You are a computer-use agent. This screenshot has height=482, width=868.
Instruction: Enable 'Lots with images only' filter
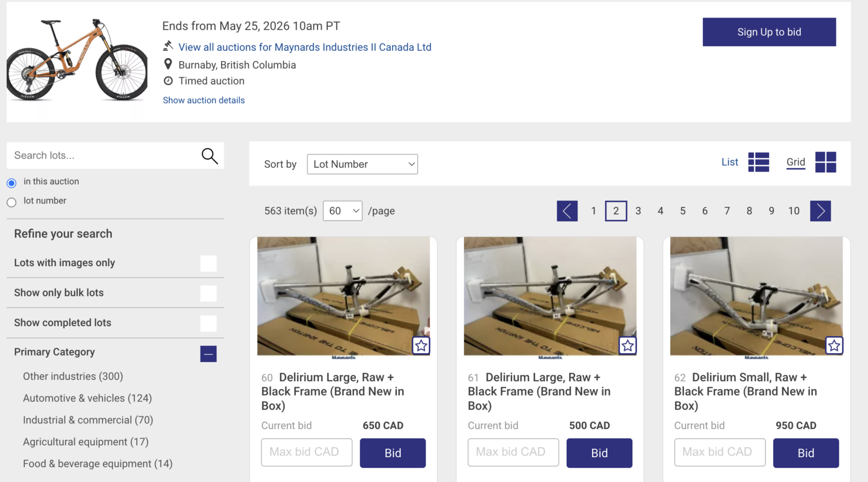point(209,263)
